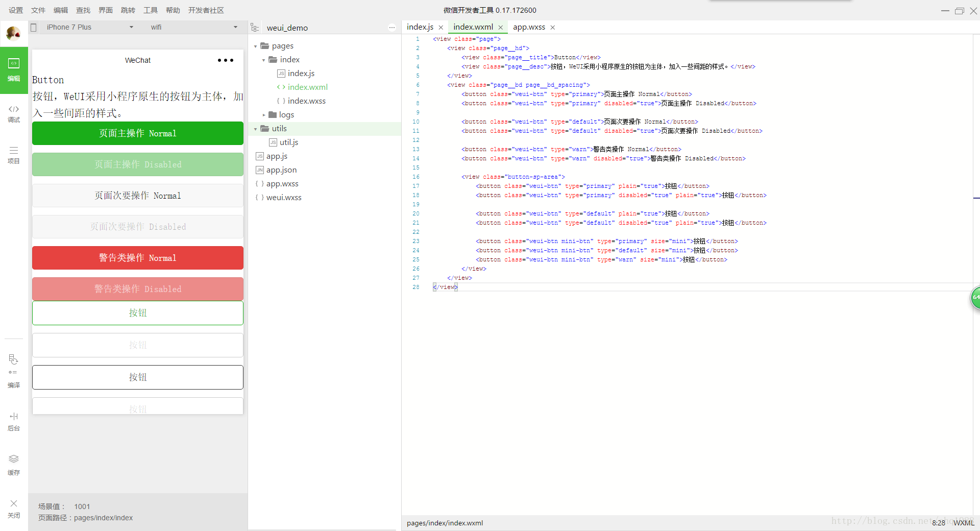
Task: Switch to the index.wxml tab
Action: [x=473, y=27]
